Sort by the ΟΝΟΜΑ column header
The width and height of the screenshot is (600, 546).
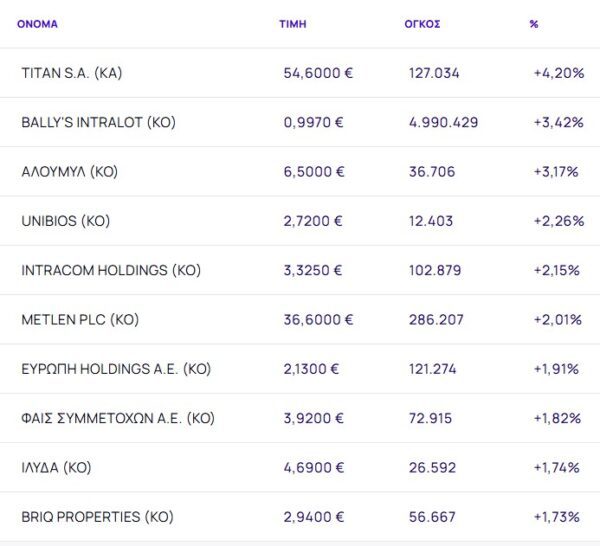pyautogui.click(x=37, y=23)
